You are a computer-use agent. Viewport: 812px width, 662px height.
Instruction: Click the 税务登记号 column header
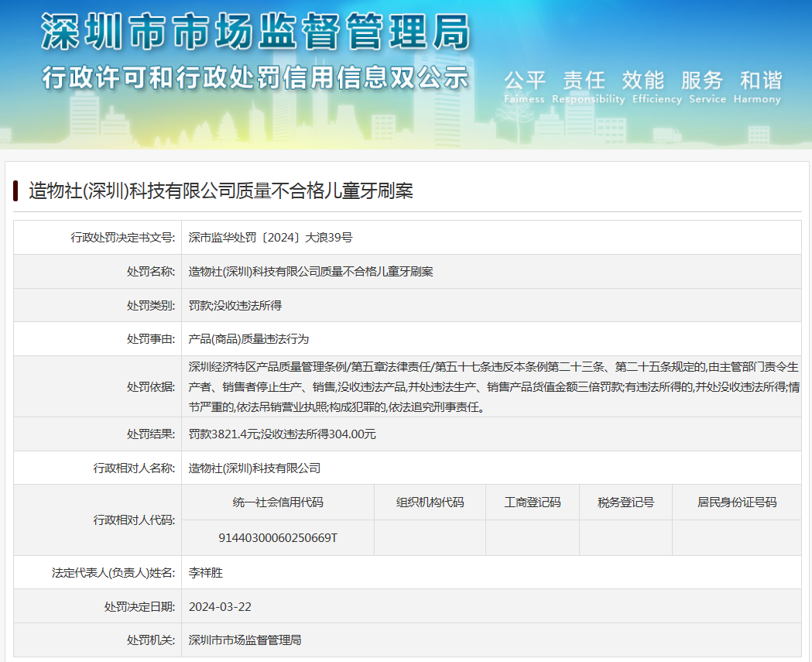pyautogui.click(x=625, y=502)
